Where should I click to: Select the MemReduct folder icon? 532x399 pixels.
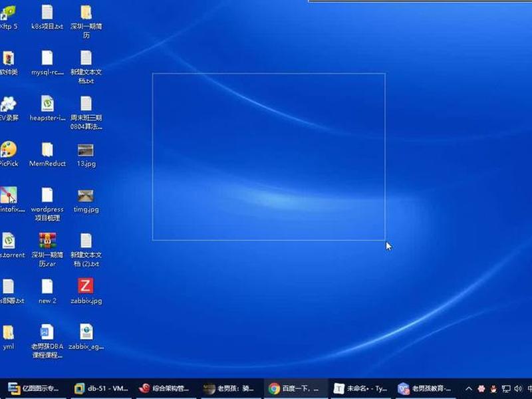click(47, 150)
